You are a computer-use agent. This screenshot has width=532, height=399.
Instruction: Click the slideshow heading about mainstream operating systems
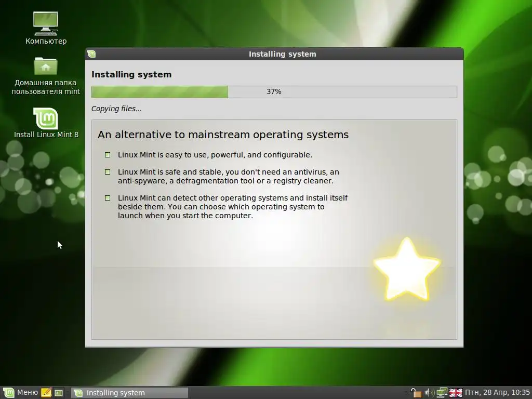pyautogui.click(x=223, y=135)
